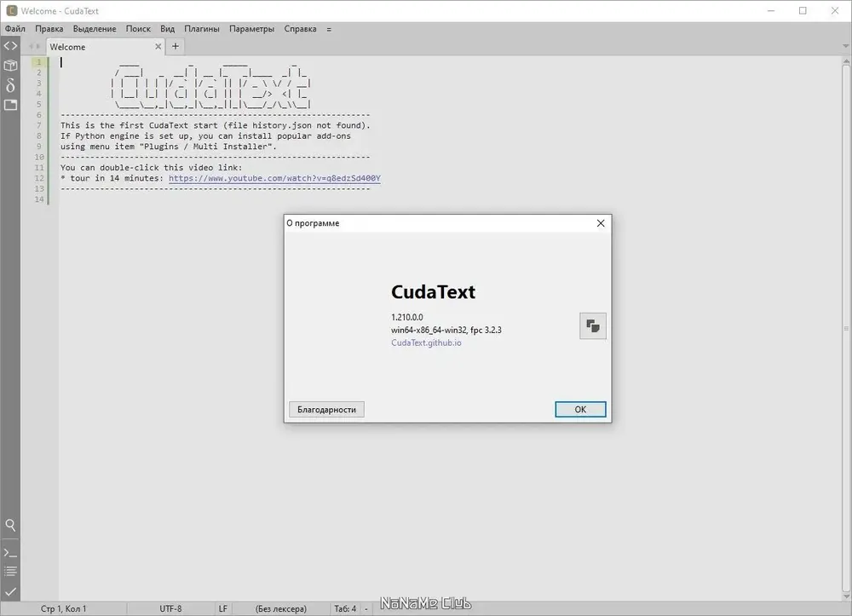Image resolution: width=852 pixels, height=616 pixels.
Task: Click the vertical scrollbar up arrow
Action: tap(846, 61)
